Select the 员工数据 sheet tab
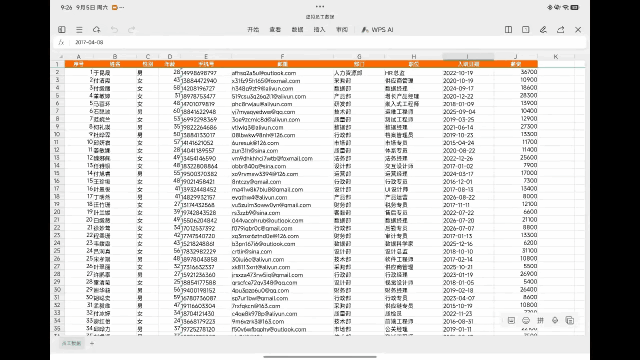 (x=71, y=343)
